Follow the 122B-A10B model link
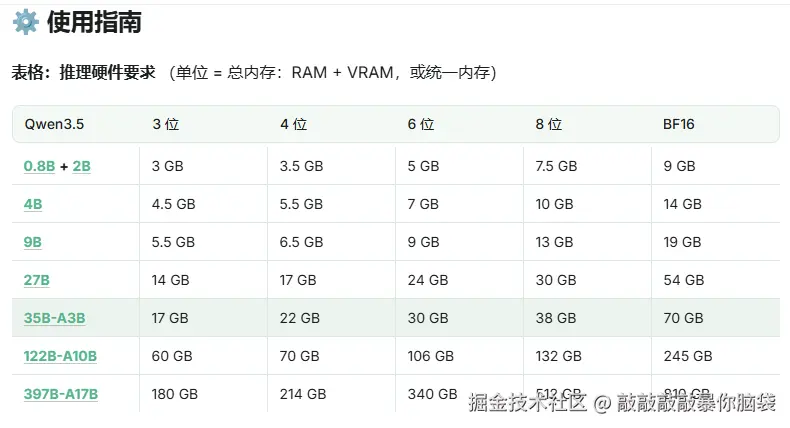This screenshot has height=428, width=790. 60,356
